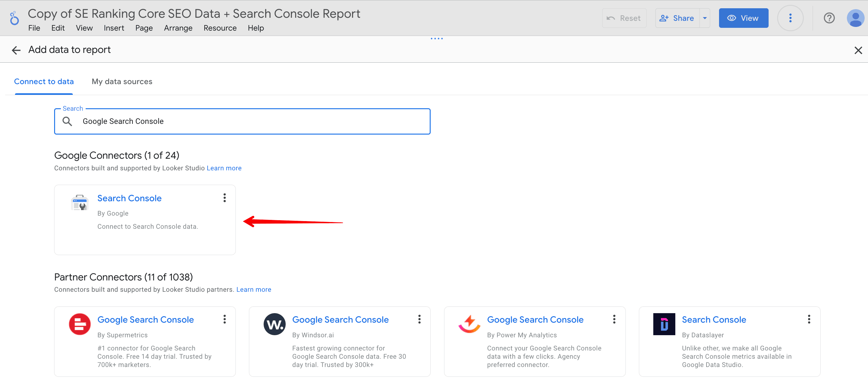Click the Power My Analytics logo icon
Image resolution: width=868 pixels, height=389 pixels.
coord(469,324)
